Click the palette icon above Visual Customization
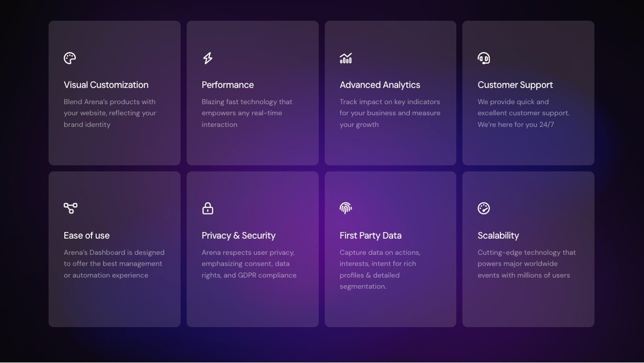The width and height of the screenshot is (644, 363). pos(70,58)
